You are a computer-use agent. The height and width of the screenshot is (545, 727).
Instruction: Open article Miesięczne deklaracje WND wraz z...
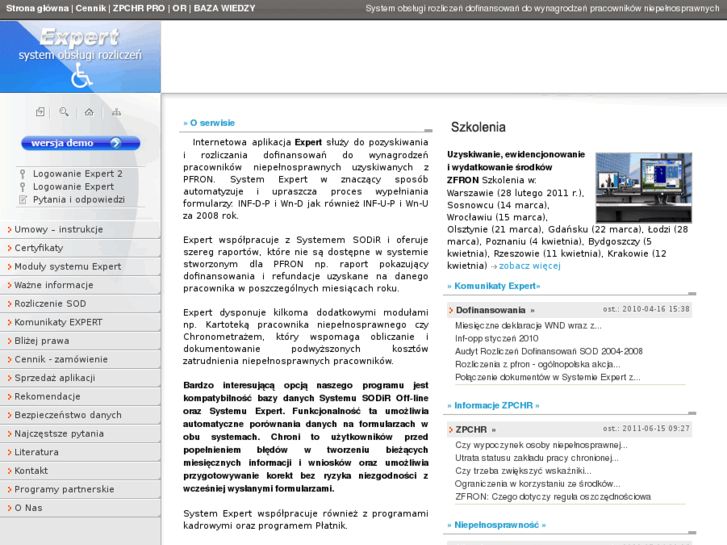click(x=528, y=326)
